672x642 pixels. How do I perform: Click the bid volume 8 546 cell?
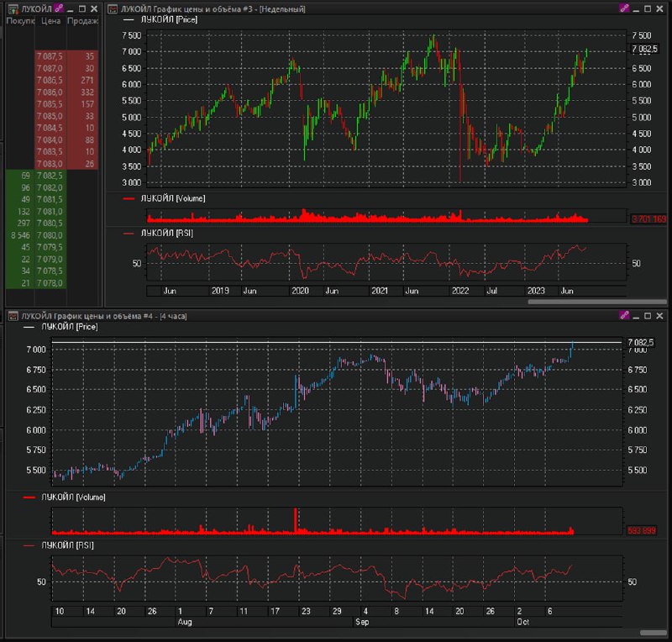(x=20, y=235)
